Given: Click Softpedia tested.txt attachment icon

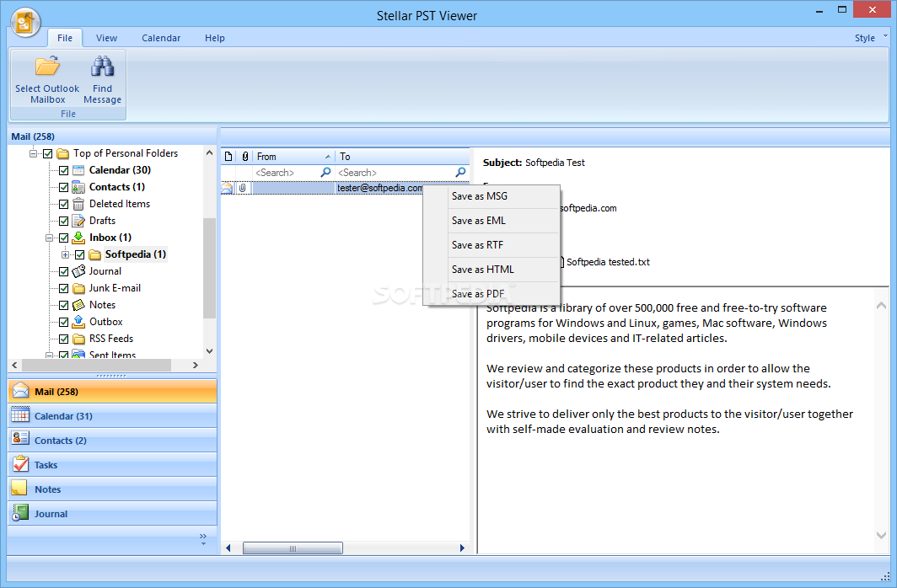Looking at the screenshot, I should coord(562,262).
